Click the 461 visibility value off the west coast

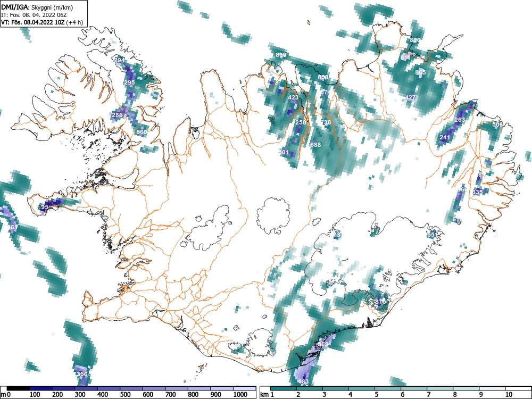(x=12, y=227)
